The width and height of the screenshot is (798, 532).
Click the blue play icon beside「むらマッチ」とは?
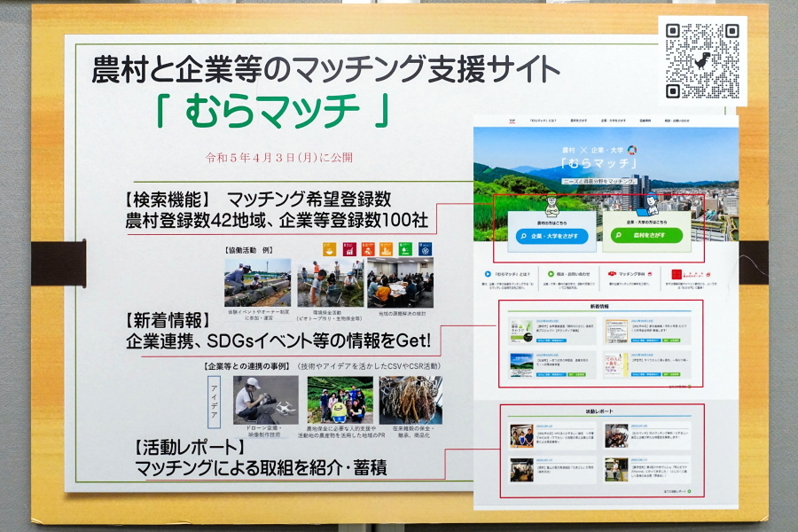tap(488, 275)
